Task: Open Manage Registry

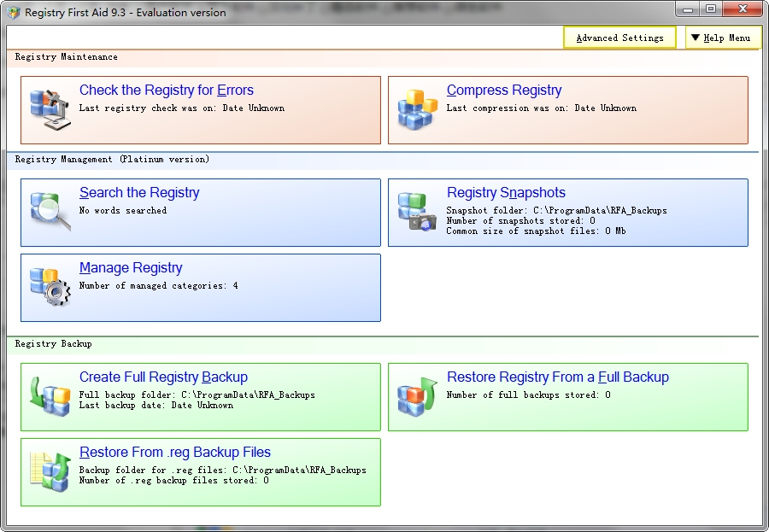Action: pos(131,268)
